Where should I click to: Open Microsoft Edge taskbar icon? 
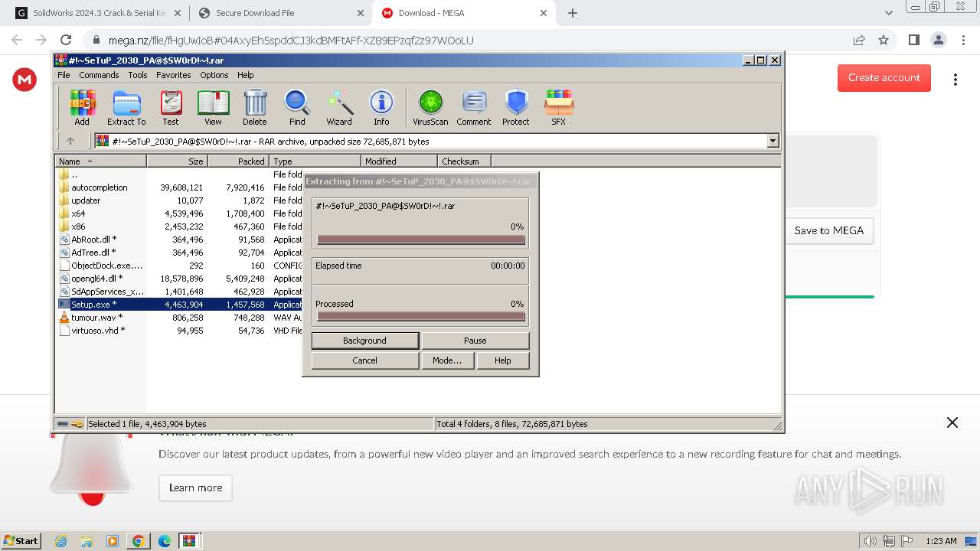pos(164,541)
